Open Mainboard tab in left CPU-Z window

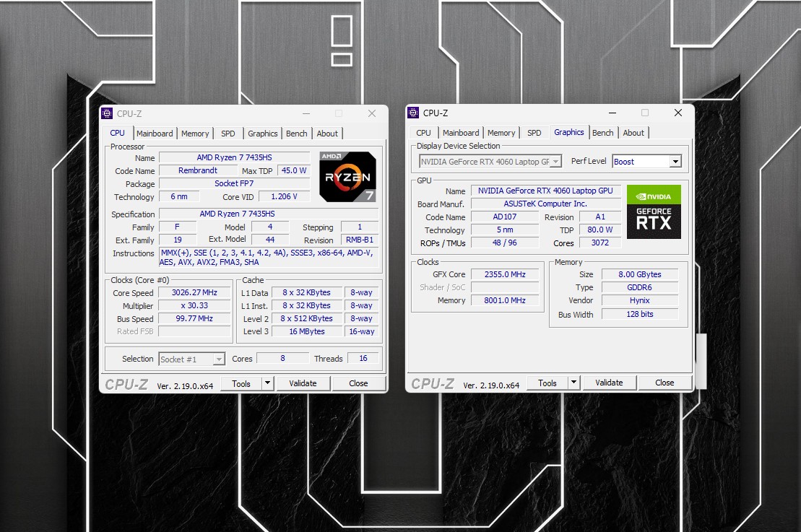pyautogui.click(x=155, y=134)
